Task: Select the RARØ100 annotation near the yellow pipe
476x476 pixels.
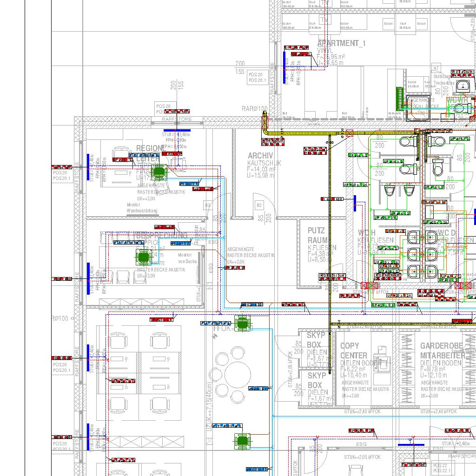Action: 254,109
